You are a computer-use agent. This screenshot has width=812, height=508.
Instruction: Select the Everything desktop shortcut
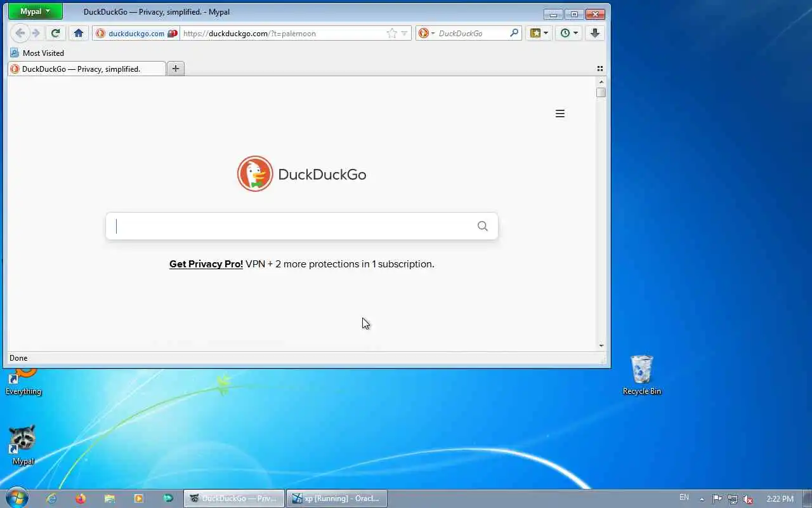pyautogui.click(x=23, y=383)
